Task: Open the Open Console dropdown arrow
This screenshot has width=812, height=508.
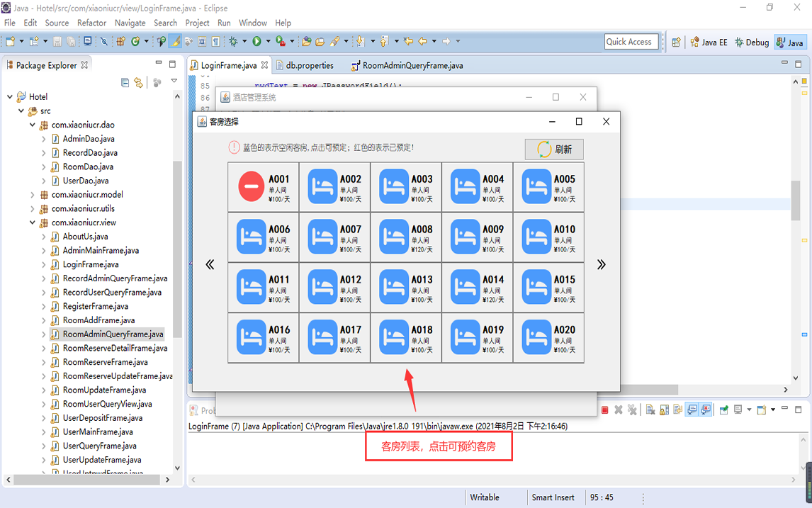Action: (x=773, y=410)
